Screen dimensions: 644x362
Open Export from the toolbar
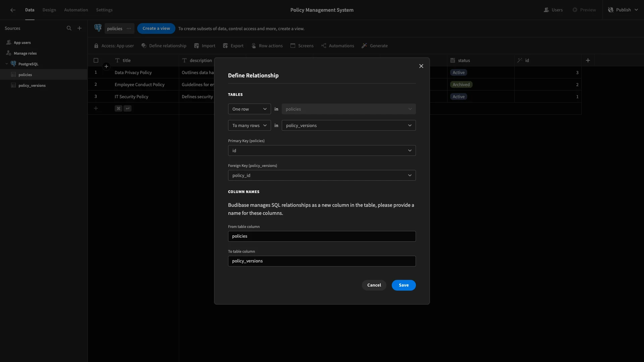click(233, 46)
